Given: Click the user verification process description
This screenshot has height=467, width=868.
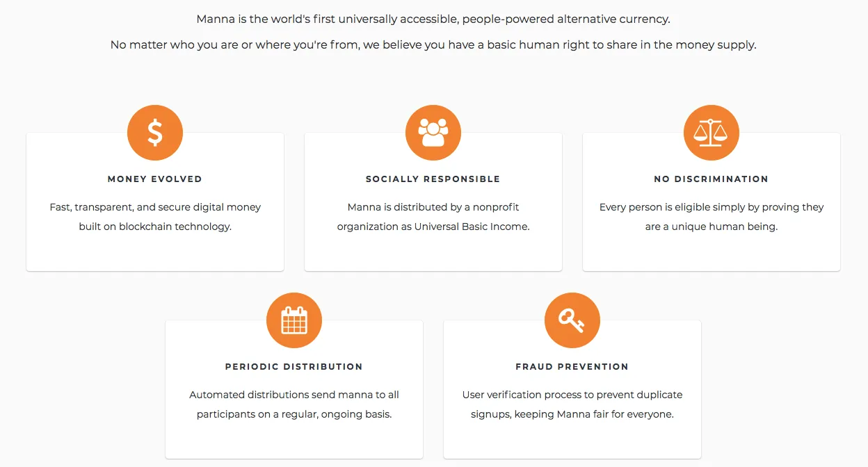Looking at the screenshot, I should point(572,404).
